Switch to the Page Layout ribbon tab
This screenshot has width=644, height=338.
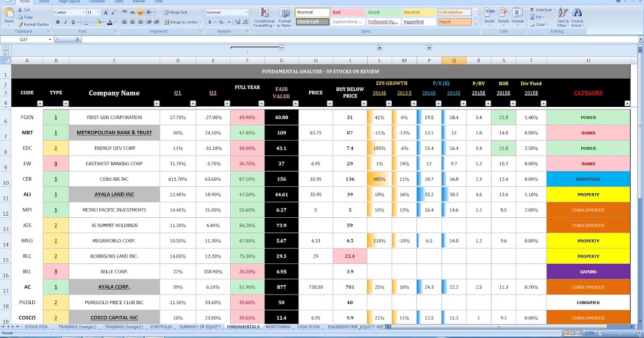pyautogui.click(x=68, y=2)
